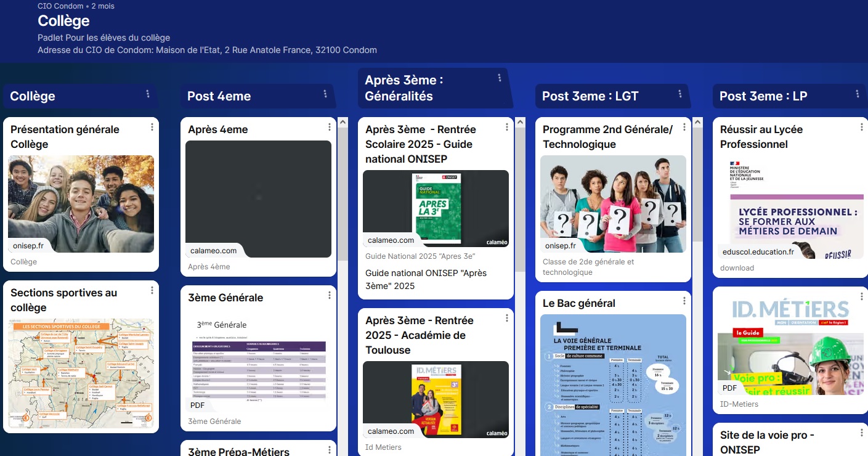Click scroll up arrow in Après 3ème column

[521, 123]
